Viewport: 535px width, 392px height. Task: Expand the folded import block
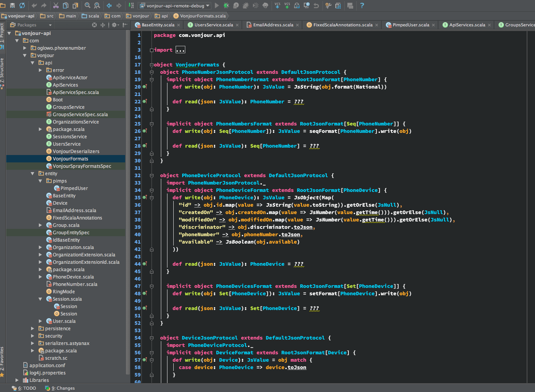coord(180,50)
